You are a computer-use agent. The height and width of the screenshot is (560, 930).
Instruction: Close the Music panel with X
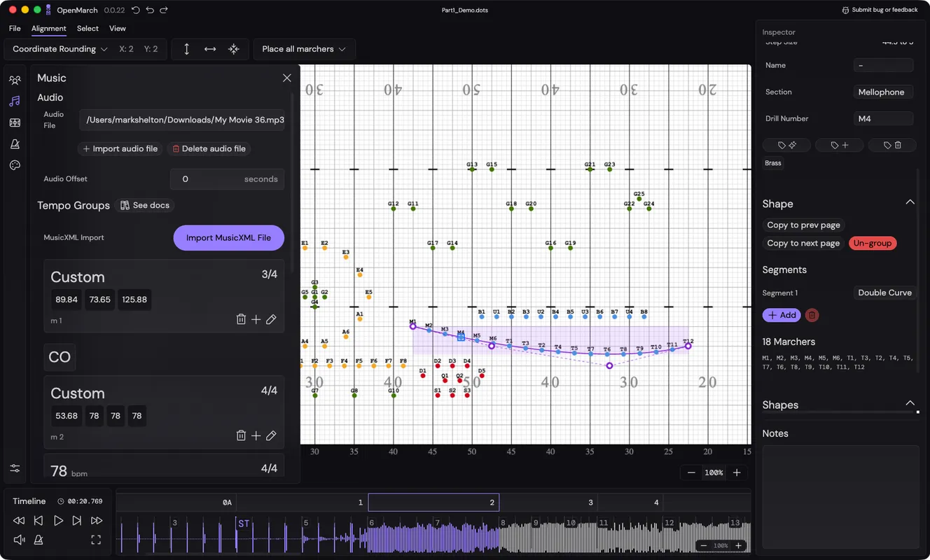pos(287,78)
